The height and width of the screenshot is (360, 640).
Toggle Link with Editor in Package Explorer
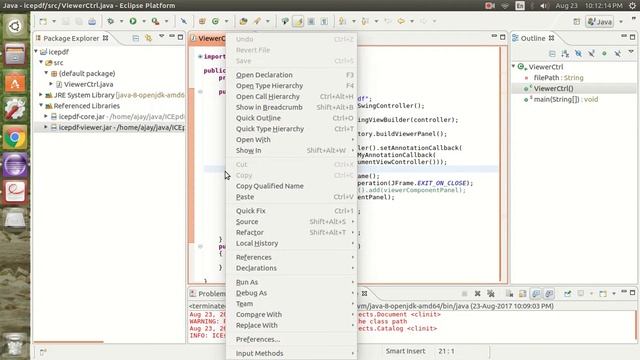149,38
